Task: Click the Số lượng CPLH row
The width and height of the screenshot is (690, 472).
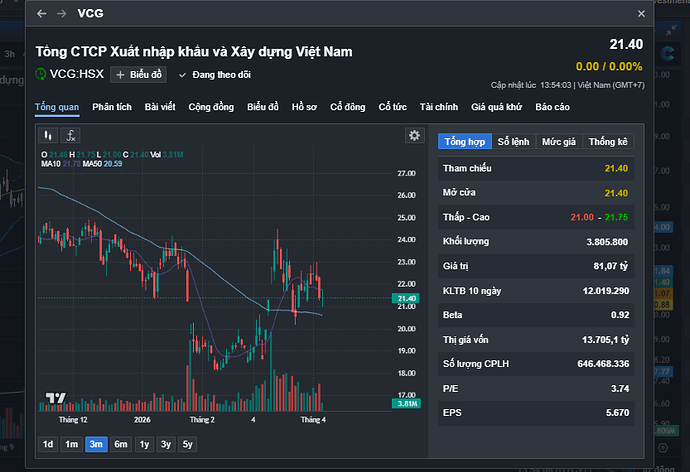Action: pos(536,364)
